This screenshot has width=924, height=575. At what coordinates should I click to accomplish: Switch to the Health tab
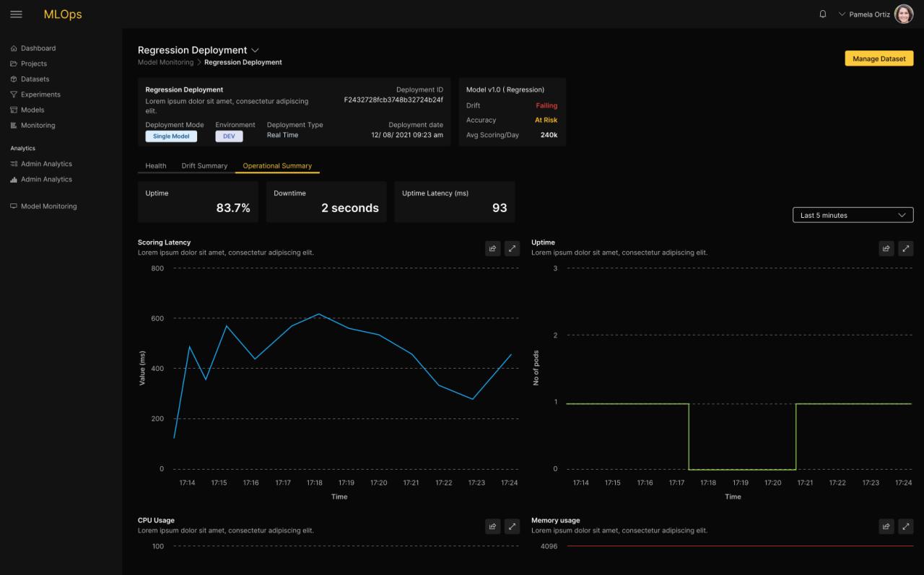pyautogui.click(x=155, y=166)
